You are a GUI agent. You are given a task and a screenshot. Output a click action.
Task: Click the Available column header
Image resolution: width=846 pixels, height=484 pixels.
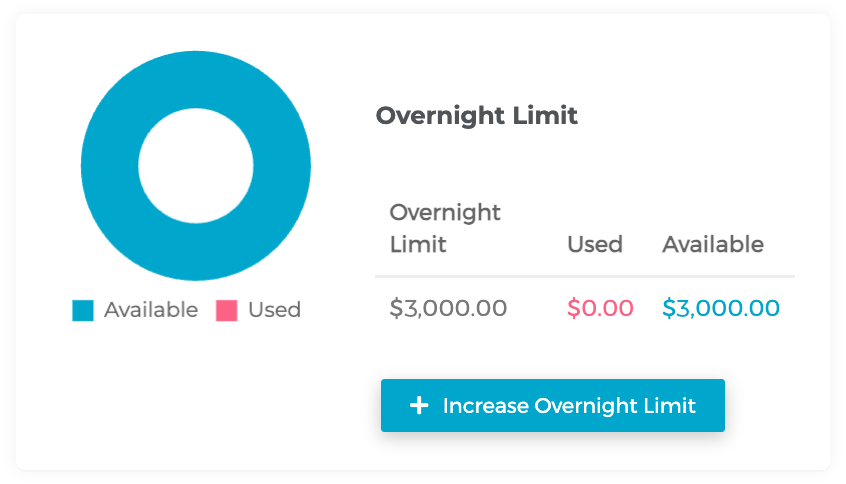(x=712, y=244)
